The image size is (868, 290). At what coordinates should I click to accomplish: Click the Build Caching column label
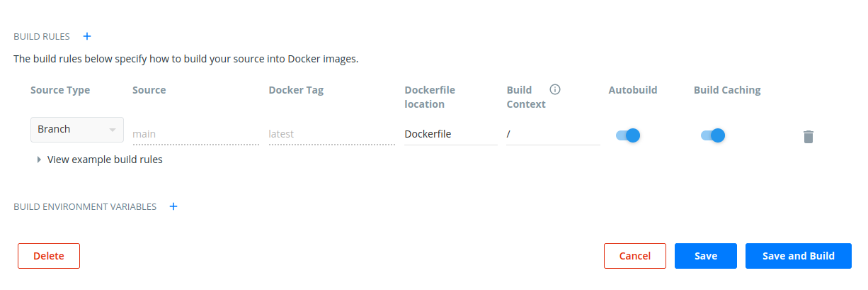(x=727, y=90)
